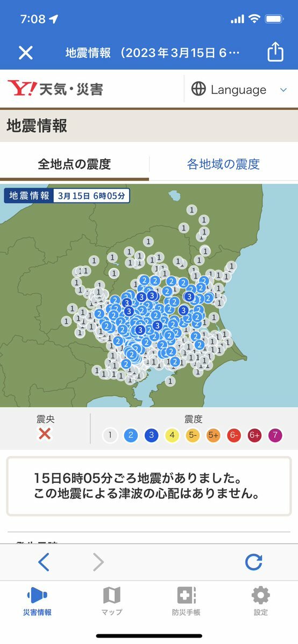
Task: Tap the 3月15日 6時05分 date label on map
Action: pos(91,196)
